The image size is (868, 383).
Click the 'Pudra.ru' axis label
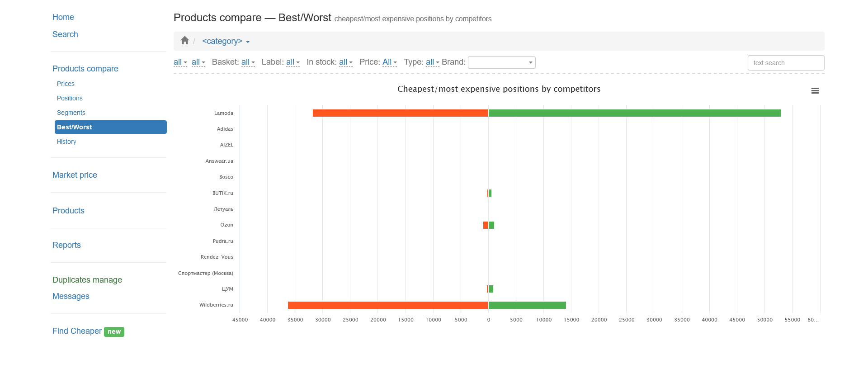tap(223, 241)
